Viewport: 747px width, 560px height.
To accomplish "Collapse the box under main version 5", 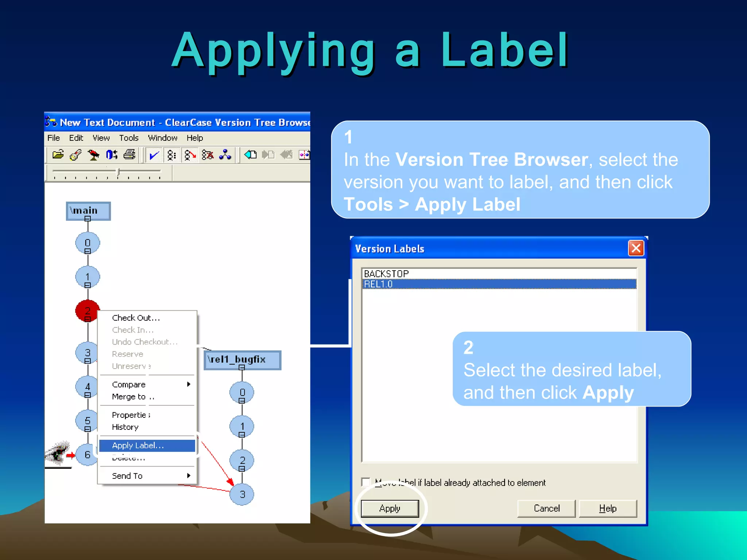I will 88,429.
